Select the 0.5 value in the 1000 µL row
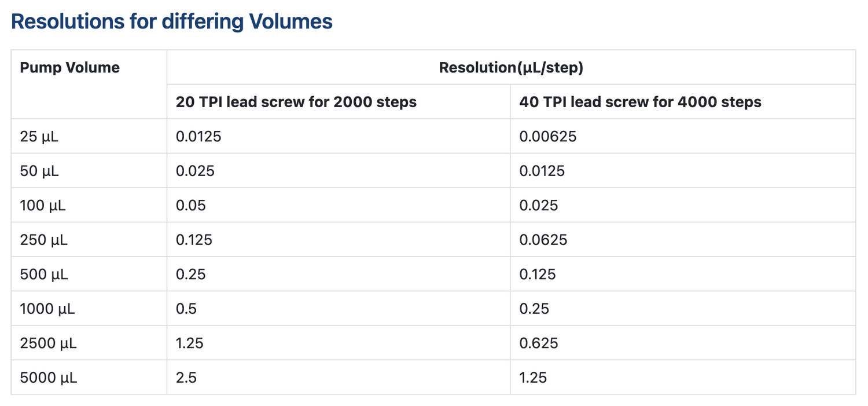 click(186, 309)
